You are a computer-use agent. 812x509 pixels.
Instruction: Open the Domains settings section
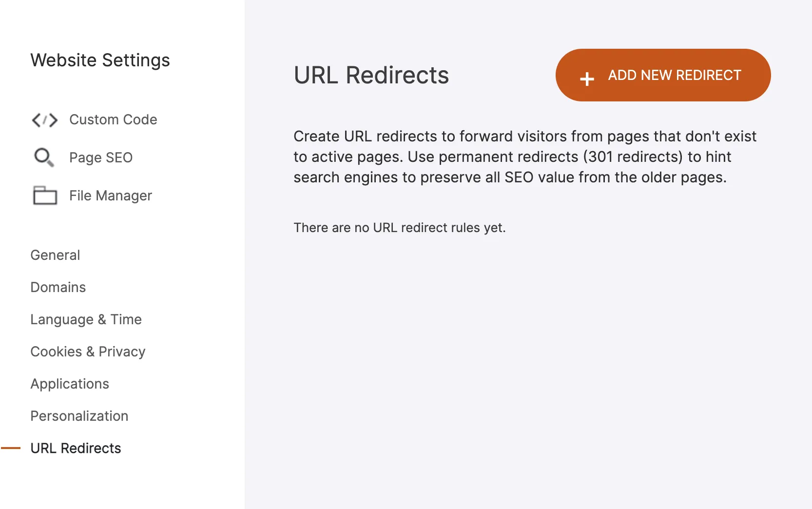[x=58, y=288]
